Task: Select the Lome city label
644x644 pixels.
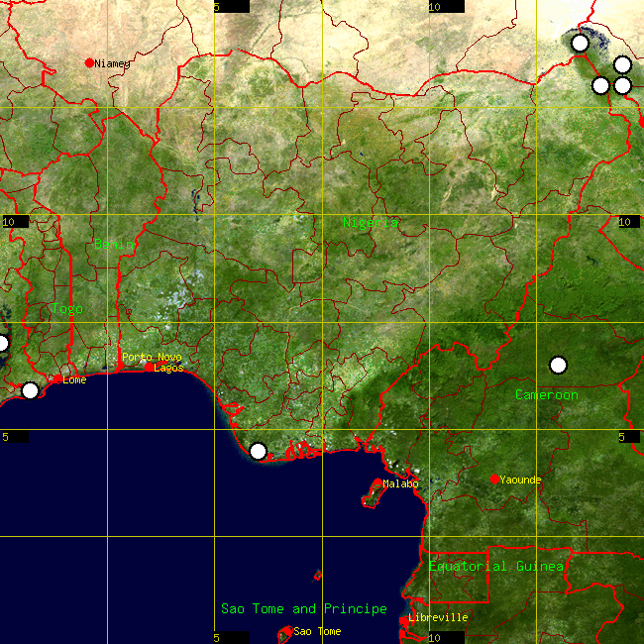Action: 74,379
